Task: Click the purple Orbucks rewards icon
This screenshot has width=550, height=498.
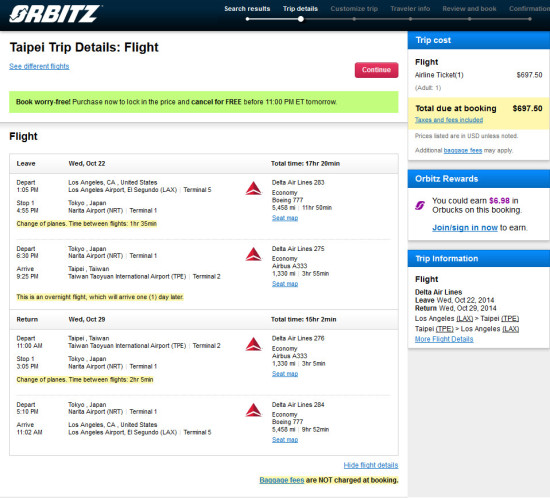Action: (420, 205)
